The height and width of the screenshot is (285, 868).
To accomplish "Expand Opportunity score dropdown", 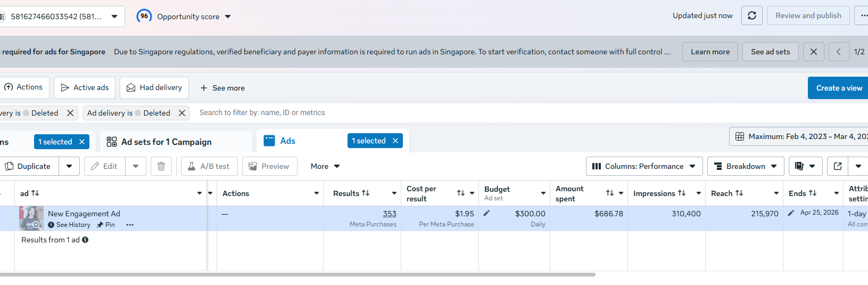I will tap(228, 17).
